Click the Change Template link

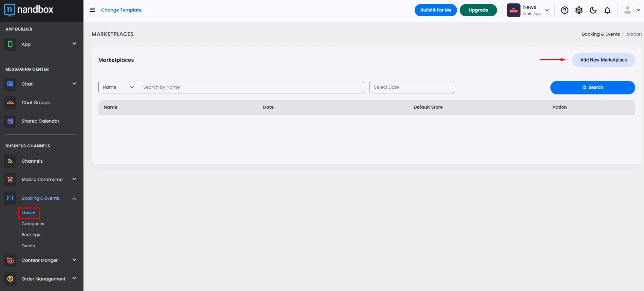click(121, 10)
